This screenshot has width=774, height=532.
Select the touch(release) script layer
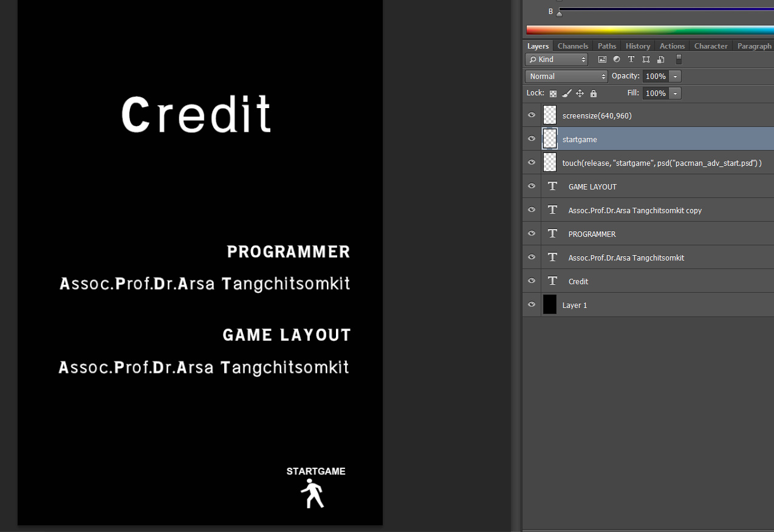coord(662,162)
